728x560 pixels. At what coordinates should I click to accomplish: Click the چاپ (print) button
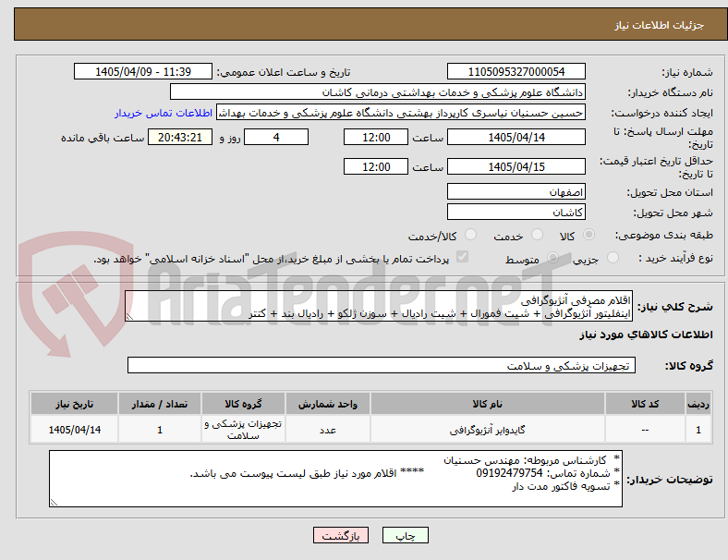pos(405,535)
